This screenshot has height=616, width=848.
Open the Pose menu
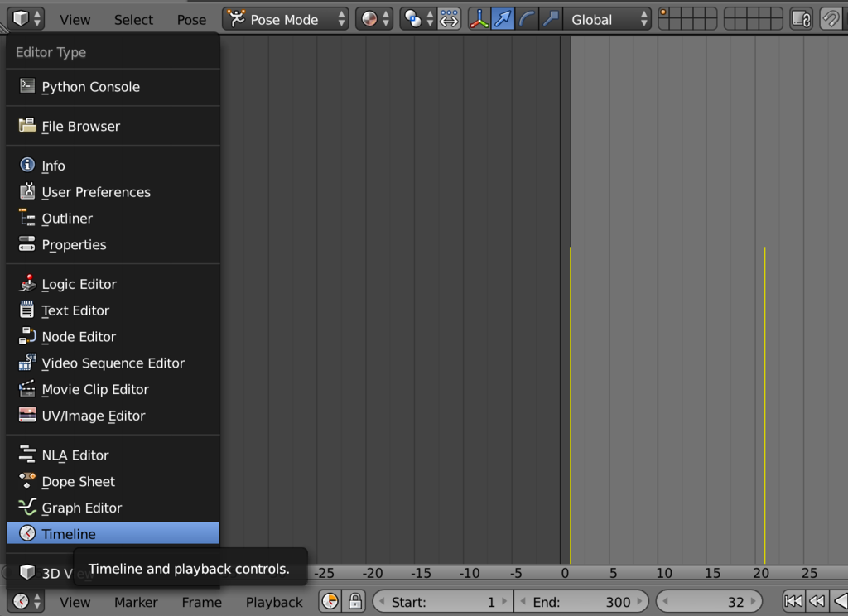click(191, 20)
